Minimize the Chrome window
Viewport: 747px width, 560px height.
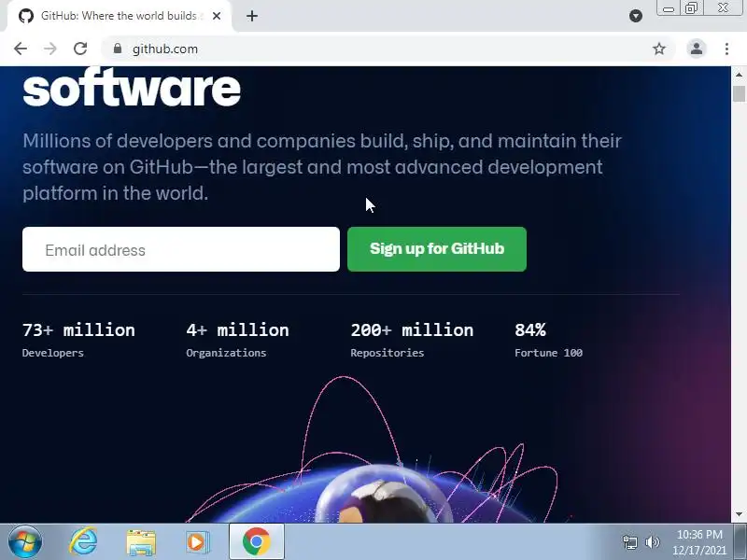tap(668, 8)
